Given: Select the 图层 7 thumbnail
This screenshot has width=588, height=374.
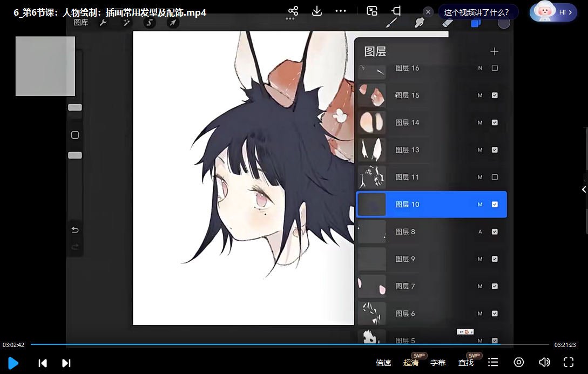Looking at the screenshot, I should pyautogui.click(x=371, y=286).
